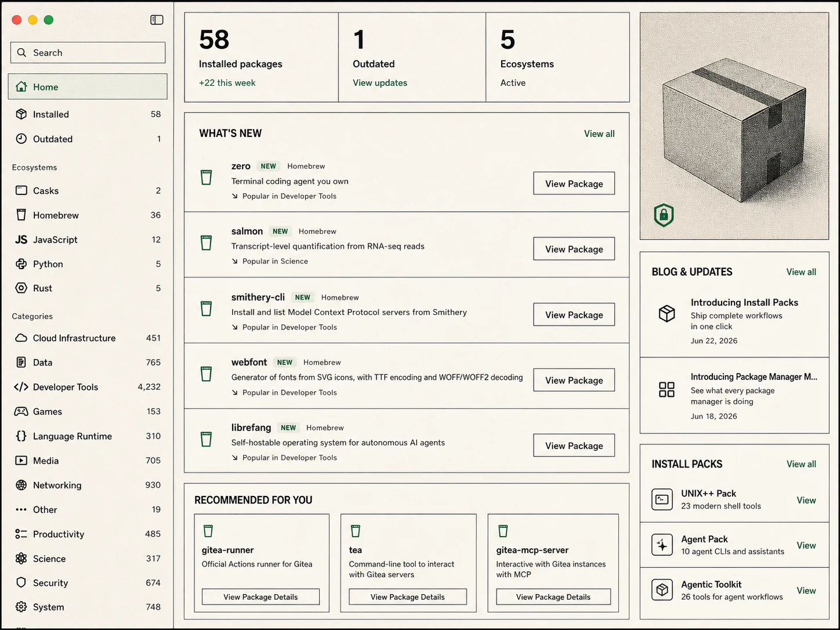Click the Developer Tools code icon
The image size is (840, 630).
pyautogui.click(x=21, y=387)
